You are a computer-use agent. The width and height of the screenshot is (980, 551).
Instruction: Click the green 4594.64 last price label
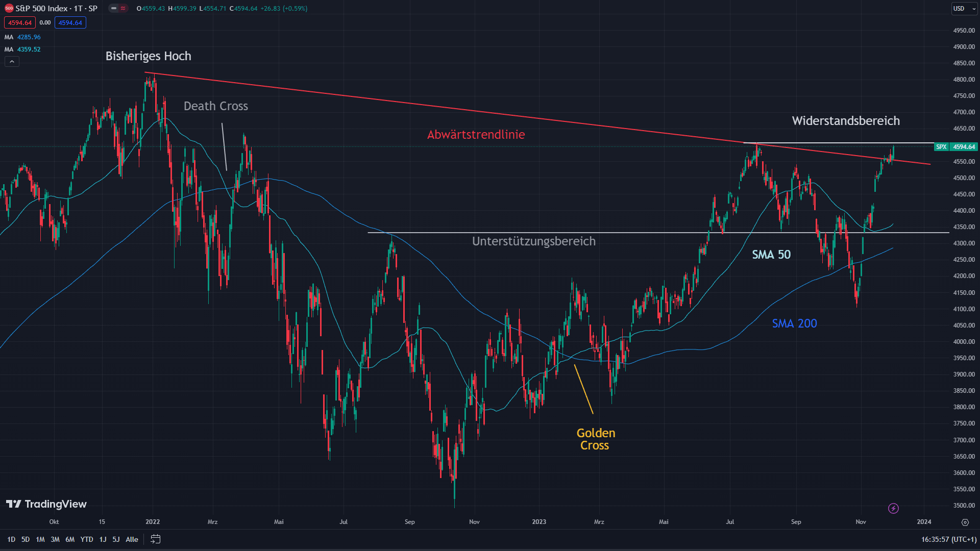coord(964,147)
